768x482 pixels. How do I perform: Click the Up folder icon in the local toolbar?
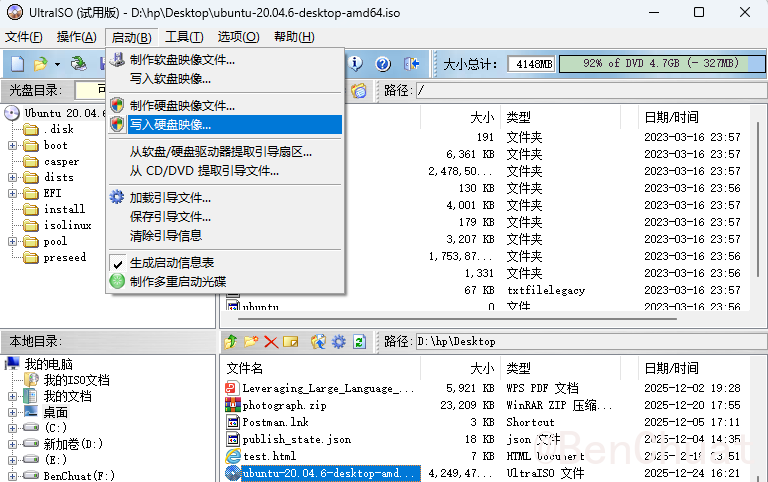(x=231, y=341)
